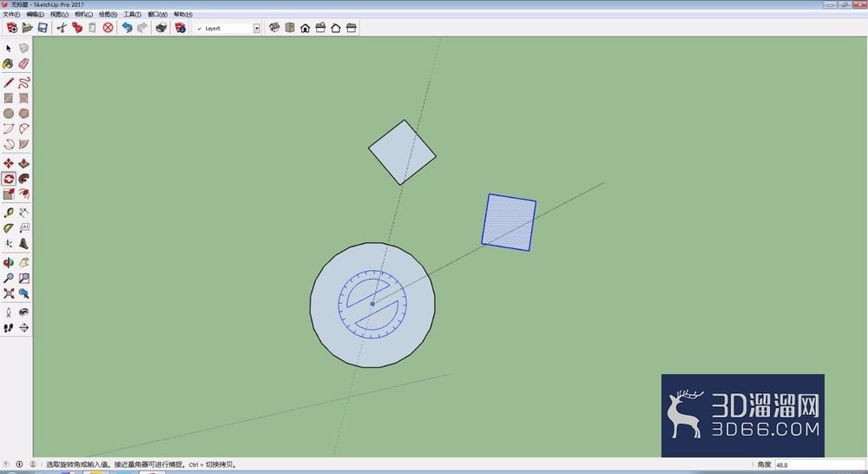This screenshot has width=868, height=474.
Task: Pick the Axes tool
Action: tap(9, 244)
